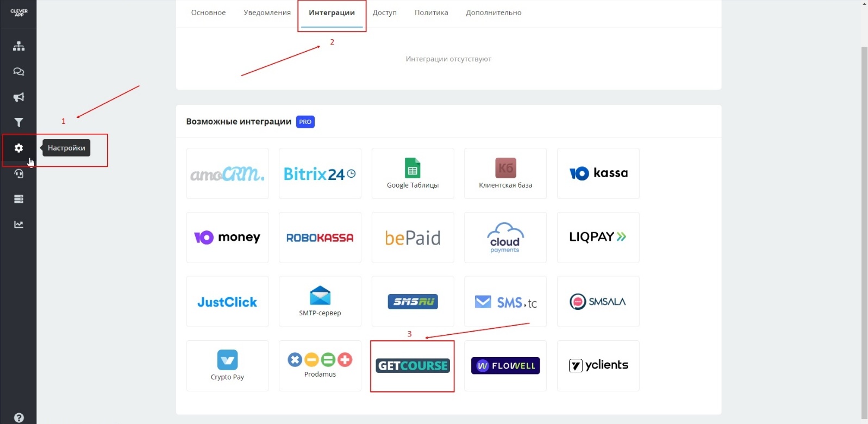The width and height of the screenshot is (868, 424).
Task: Select the Доступ tab
Action: tap(384, 13)
